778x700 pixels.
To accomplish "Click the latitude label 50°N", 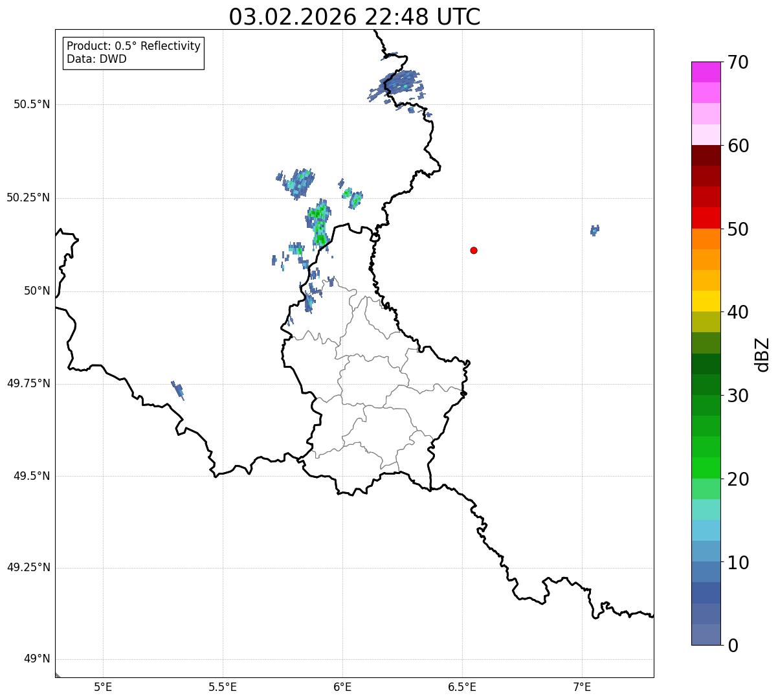I will tap(37, 291).
